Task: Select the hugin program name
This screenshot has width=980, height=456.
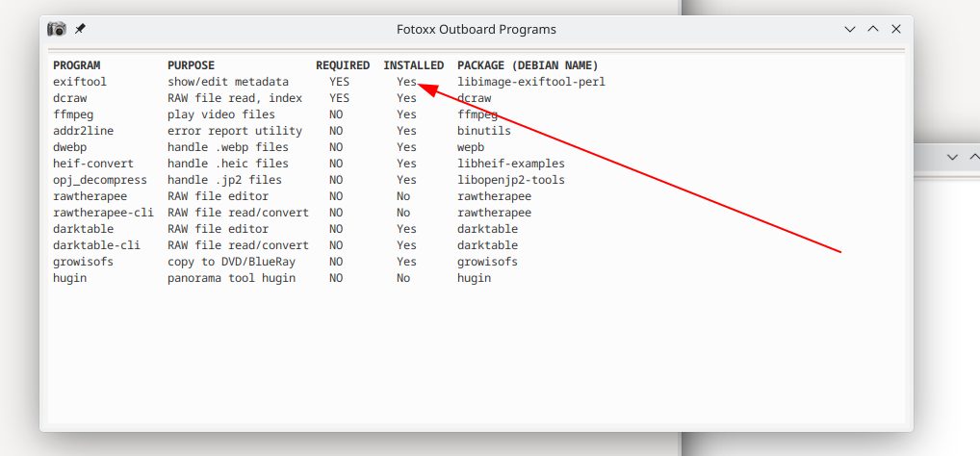Action: point(70,278)
